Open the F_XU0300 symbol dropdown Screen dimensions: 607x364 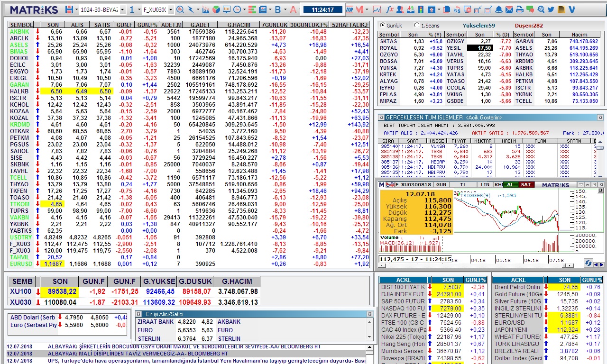click(171, 9)
